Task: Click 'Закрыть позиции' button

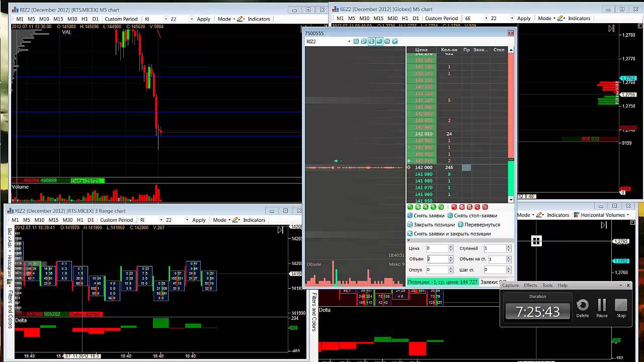Action: (434, 225)
